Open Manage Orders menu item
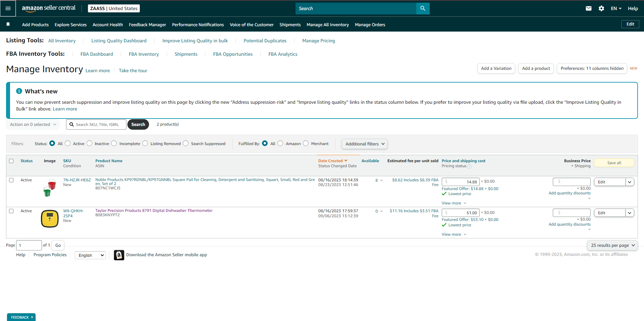Screen dimensions: 644x321 (370, 25)
